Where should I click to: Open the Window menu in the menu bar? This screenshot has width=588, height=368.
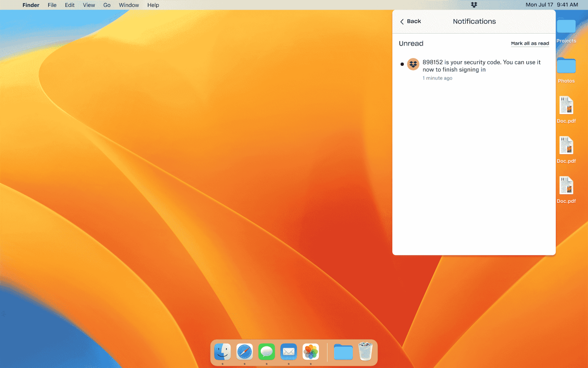click(x=129, y=5)
